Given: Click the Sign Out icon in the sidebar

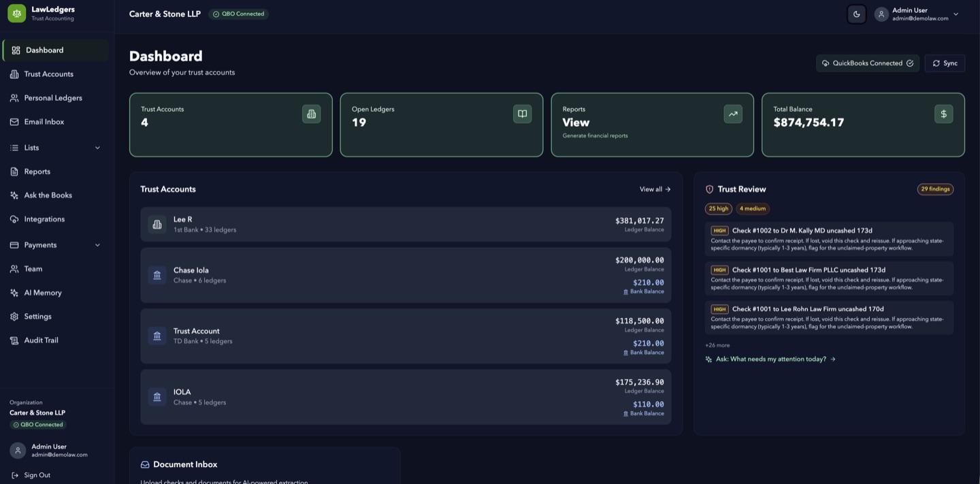Looking at the screenshot, I should (15, 475).
